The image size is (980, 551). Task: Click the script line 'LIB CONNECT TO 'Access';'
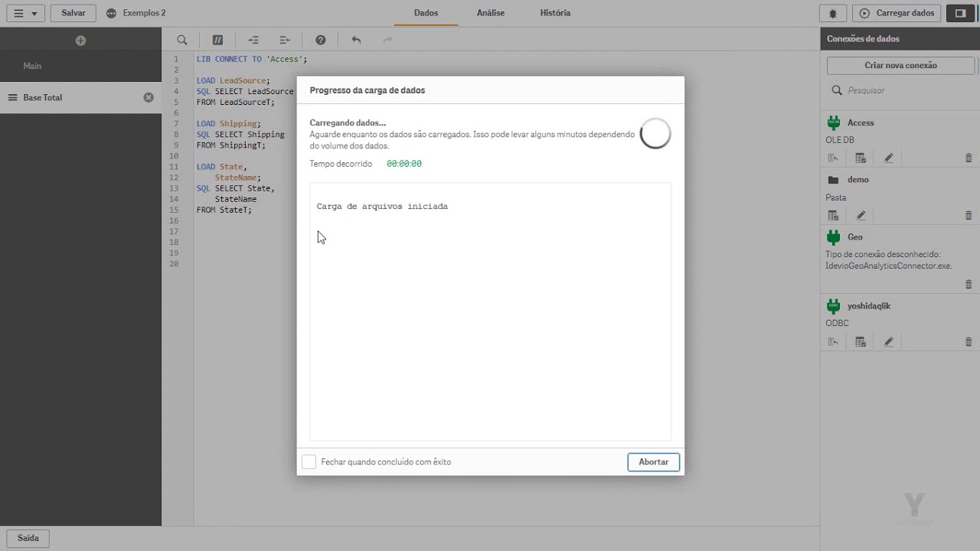[252, 59]
